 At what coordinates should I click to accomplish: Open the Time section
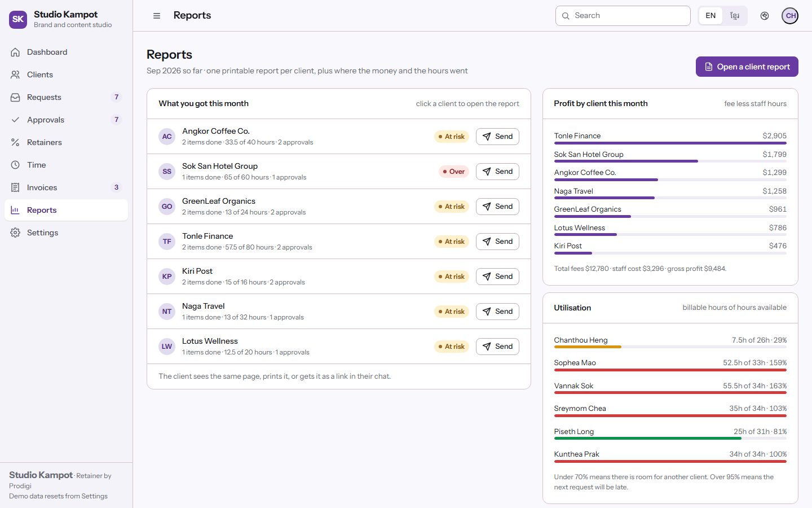66,165
